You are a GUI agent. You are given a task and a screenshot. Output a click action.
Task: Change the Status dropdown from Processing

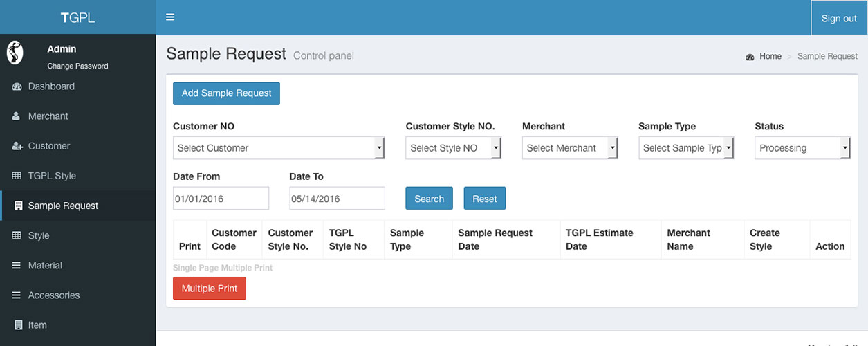[x=802, y=148]
